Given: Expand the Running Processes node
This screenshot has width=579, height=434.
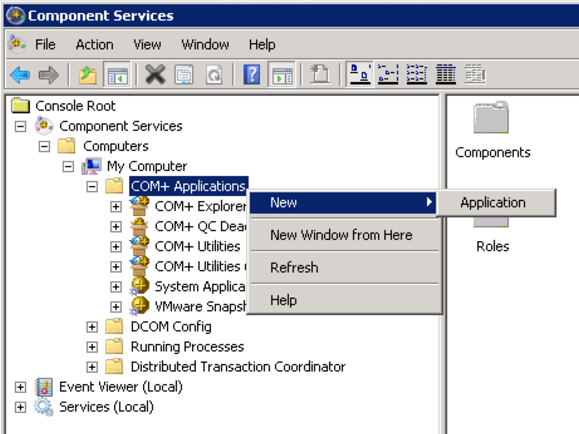Looking at the screenshot, I should 92,347.
